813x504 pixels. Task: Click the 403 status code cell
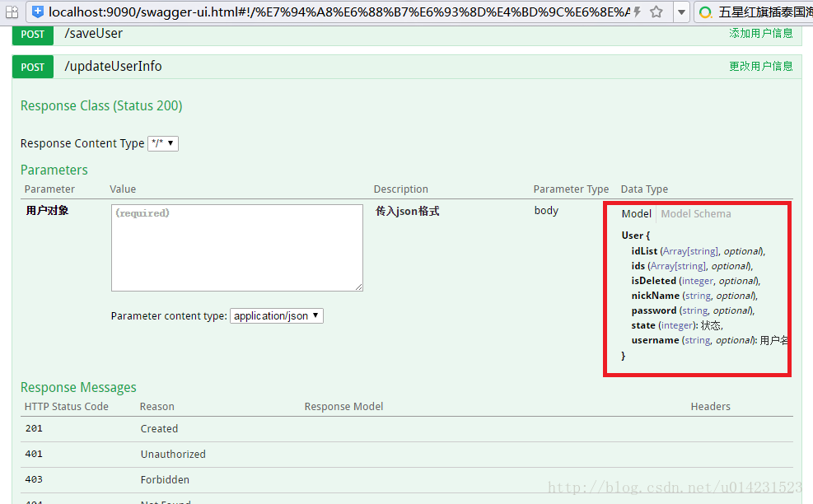34,479
